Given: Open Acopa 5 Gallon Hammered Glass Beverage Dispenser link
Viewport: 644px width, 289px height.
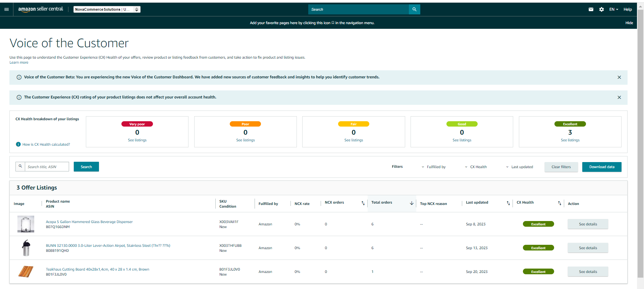Looking at the screenshot, I should point(89,222).
